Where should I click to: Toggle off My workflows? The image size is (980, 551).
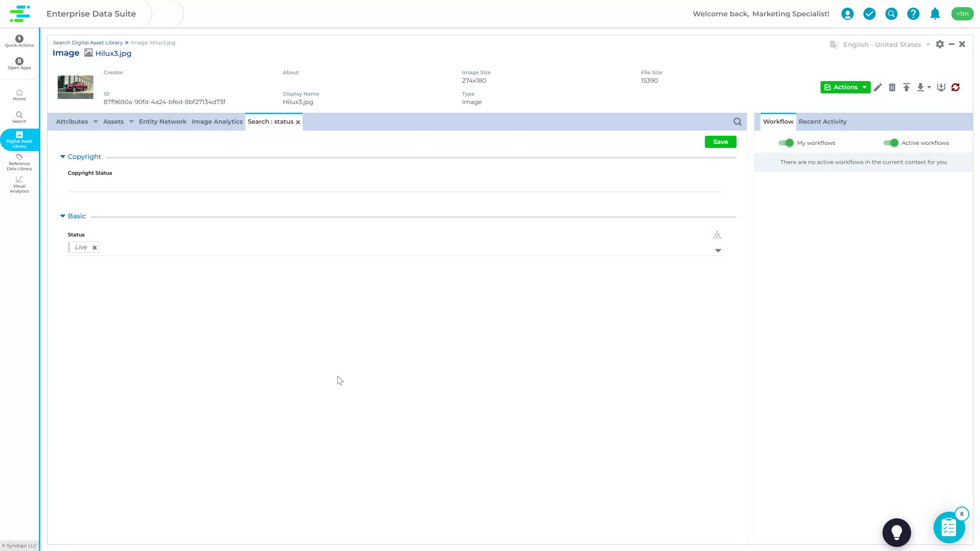pyautogui.click(x=786, y=143)
